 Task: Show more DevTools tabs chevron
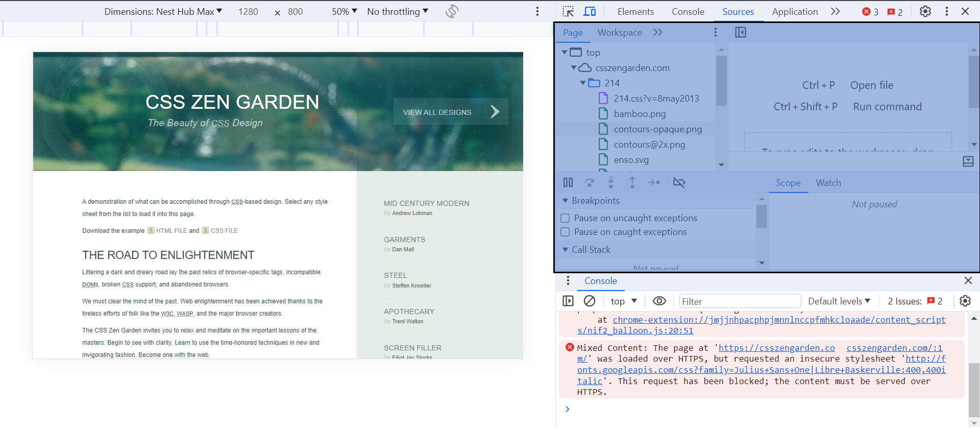pos(836,11)
